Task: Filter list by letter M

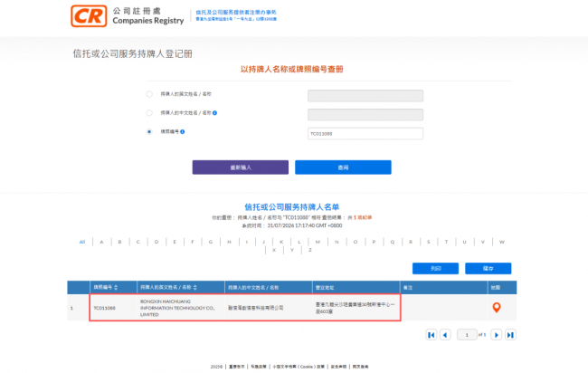Action: (318, 242)
